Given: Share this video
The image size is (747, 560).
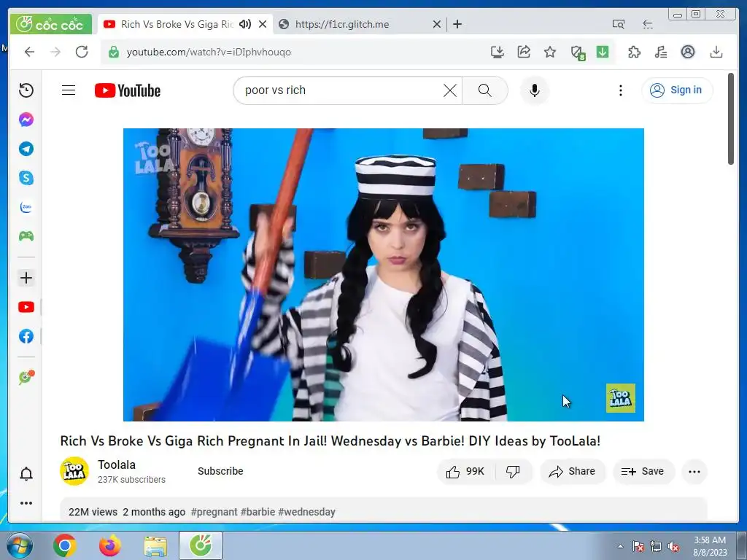Looking at the screenshot, I should [572, 472].
